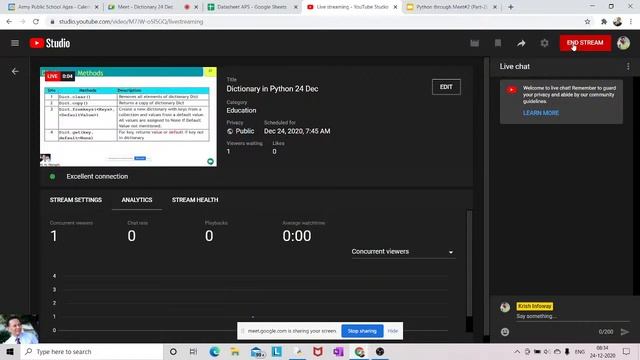Select the ANALYTICS tab
Image resolution: width=640 pixels, height=360 pixels.
(137, 200)
